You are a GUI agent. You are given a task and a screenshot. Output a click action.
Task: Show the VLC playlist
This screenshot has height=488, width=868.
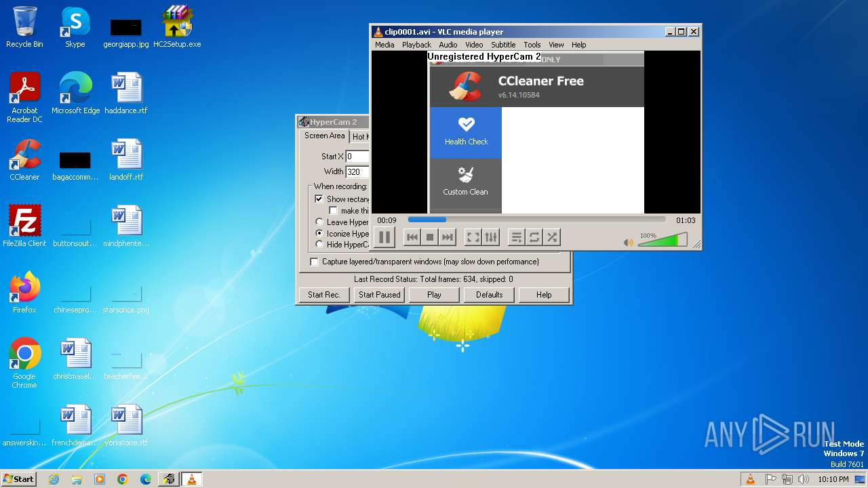pos(517,237)
